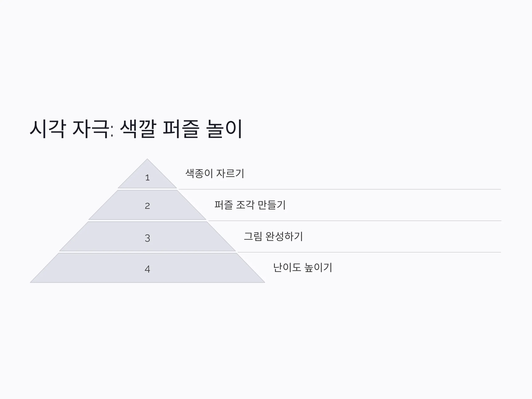This screenshot has height=399, width=532.
Task: Select the divider line under 그림 완성하기
Action: [369, 252]
